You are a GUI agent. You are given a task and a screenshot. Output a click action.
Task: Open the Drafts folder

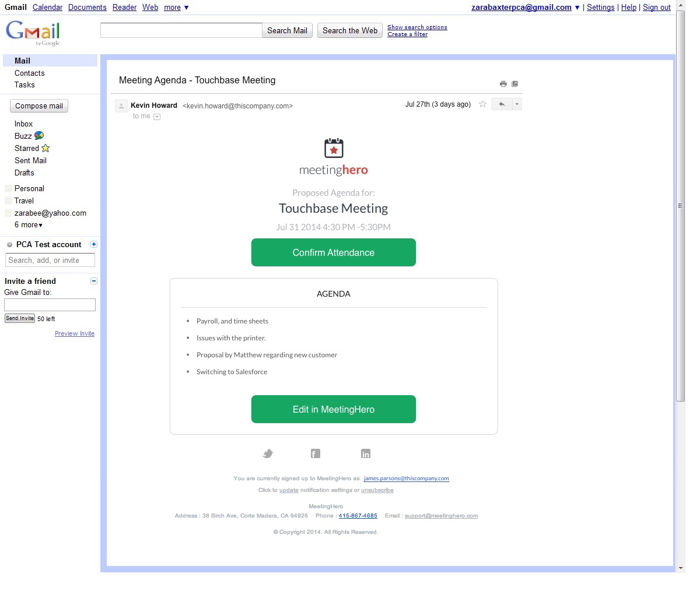click(24, 173)
